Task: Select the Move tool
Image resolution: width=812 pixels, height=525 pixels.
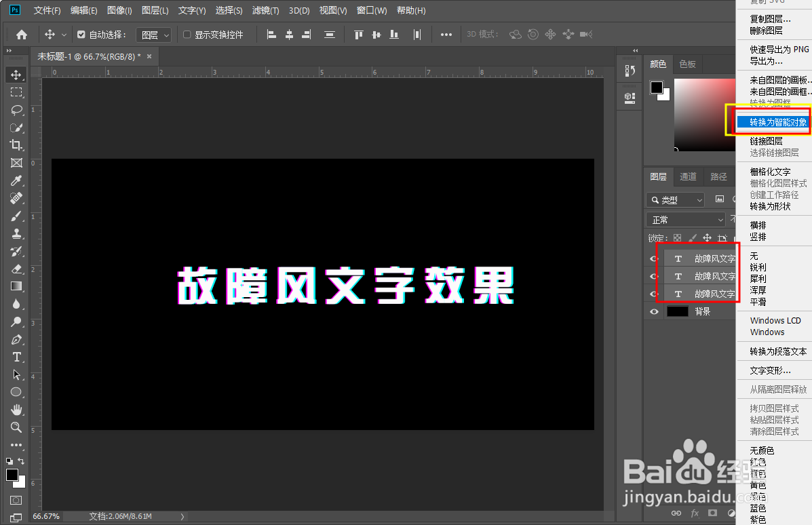Action: [x=16, y=75]
